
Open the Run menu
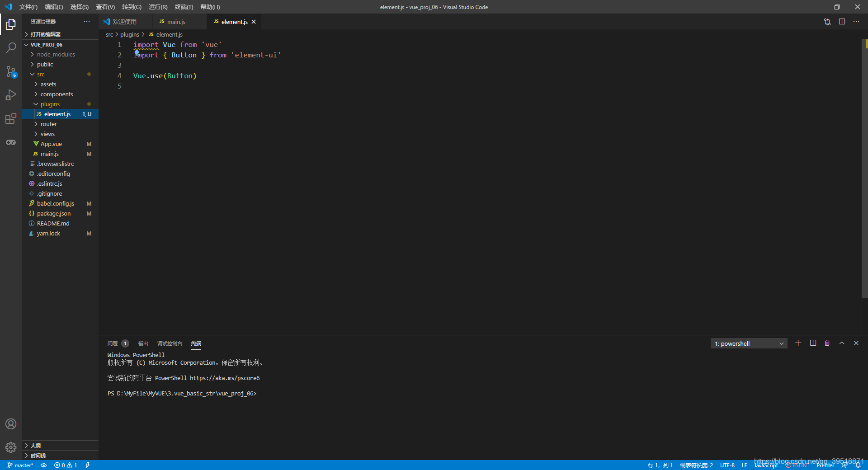click(158, 7)
